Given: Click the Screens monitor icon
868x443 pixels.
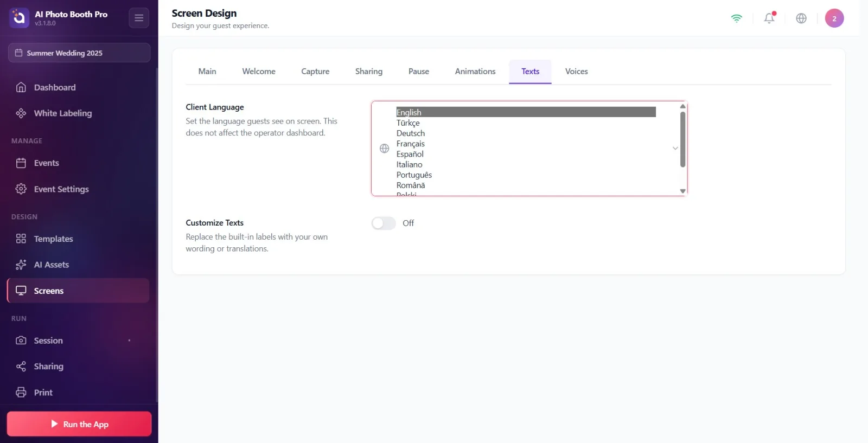Looking at the screenshot, I should tap(21, 291).
